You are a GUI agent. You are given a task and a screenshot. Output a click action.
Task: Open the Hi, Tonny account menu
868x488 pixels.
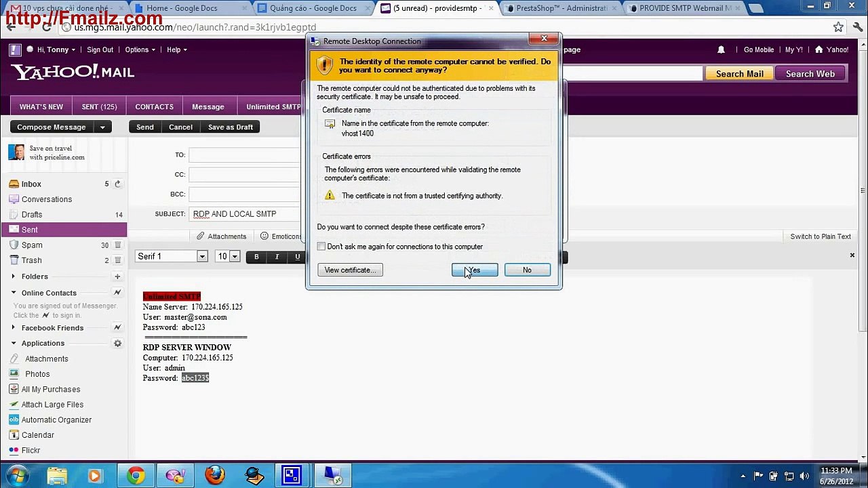pyautogui.click(x=56, y=49)
